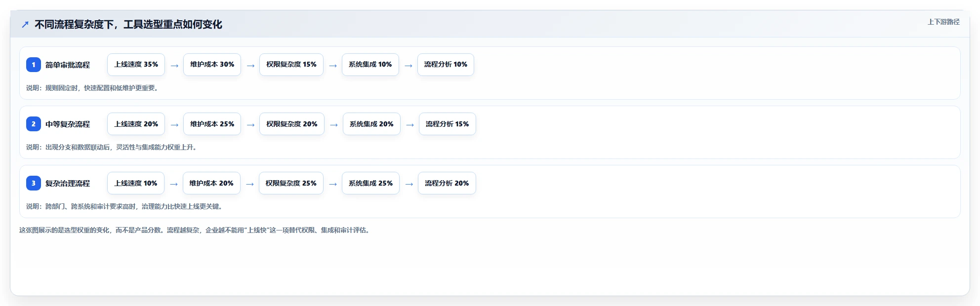Image resolution: width=980 pixels, height=306 pixels.
Task: Select the number 1 badge for 简单审批流程
Action: (34, 65)
